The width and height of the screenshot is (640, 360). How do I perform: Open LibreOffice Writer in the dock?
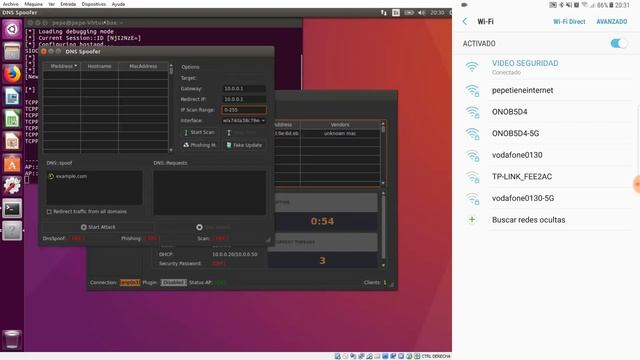point(12,97)
